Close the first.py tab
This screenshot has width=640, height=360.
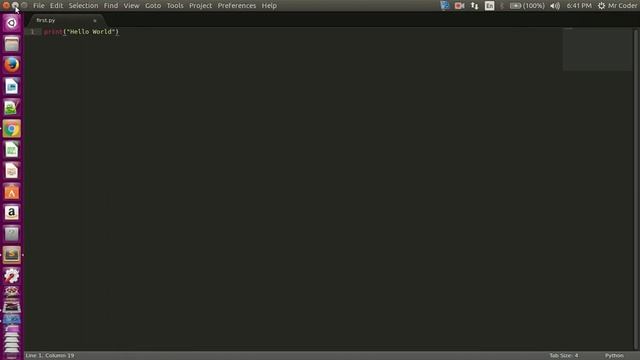95,20
